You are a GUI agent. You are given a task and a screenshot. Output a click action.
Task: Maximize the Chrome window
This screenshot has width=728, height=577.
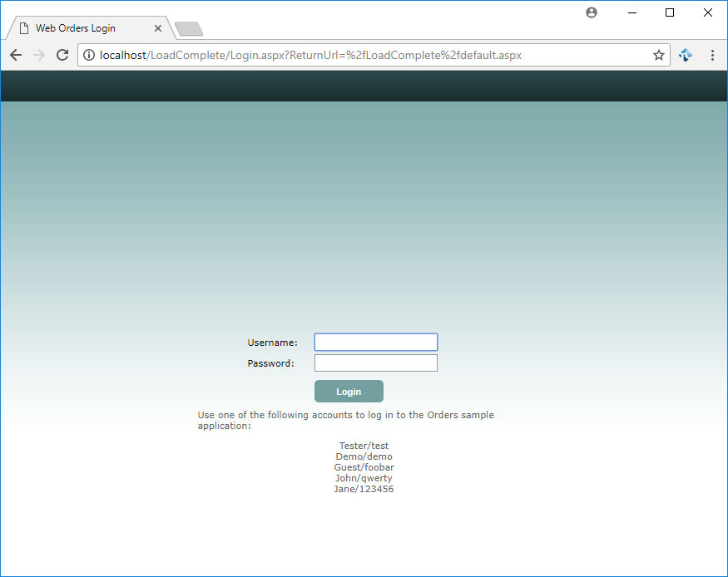(x=670, y=12)
